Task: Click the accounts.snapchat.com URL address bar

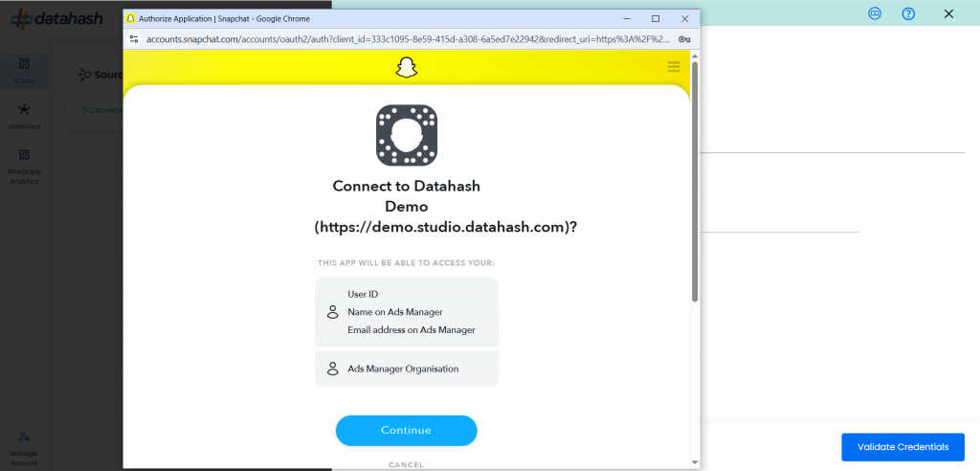Action: click(409, 39)
